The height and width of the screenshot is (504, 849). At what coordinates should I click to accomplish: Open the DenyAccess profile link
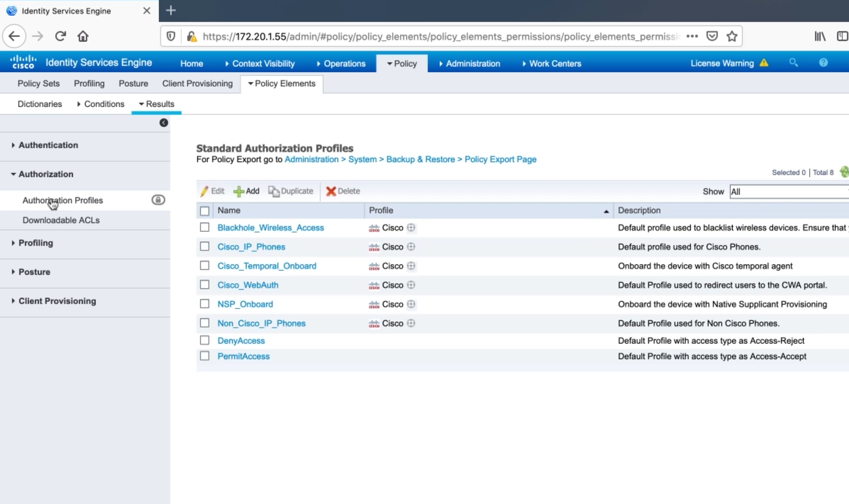click(x=241, y=341)
